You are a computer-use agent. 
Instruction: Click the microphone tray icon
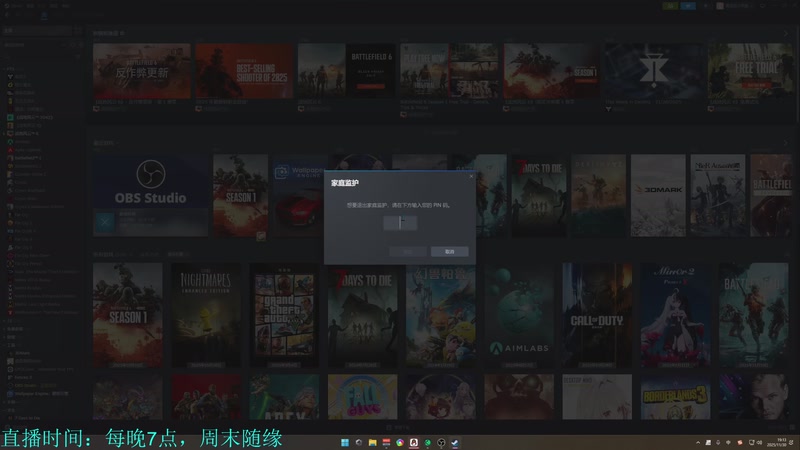click(718, 442)
